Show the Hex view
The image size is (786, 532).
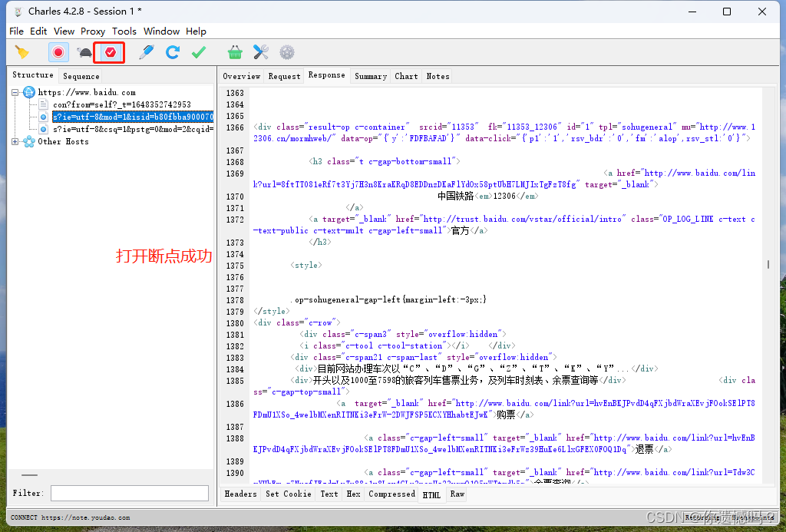tap(353, 494)
